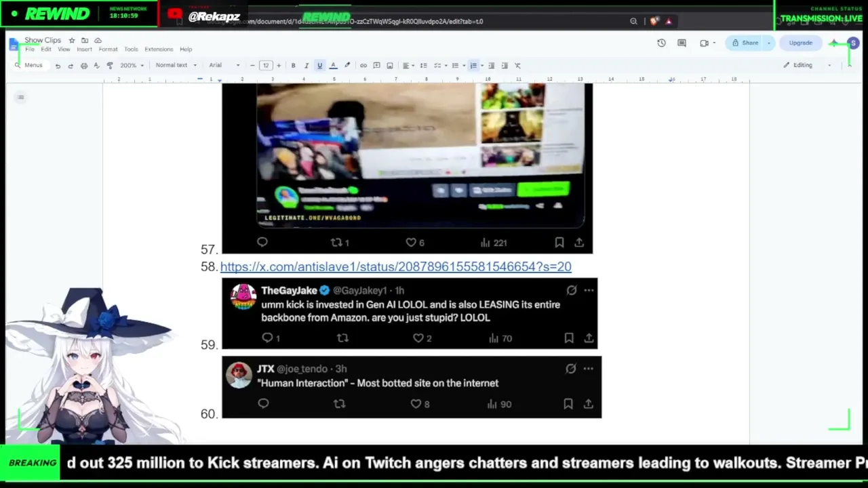Print the document

coord(84,66)
